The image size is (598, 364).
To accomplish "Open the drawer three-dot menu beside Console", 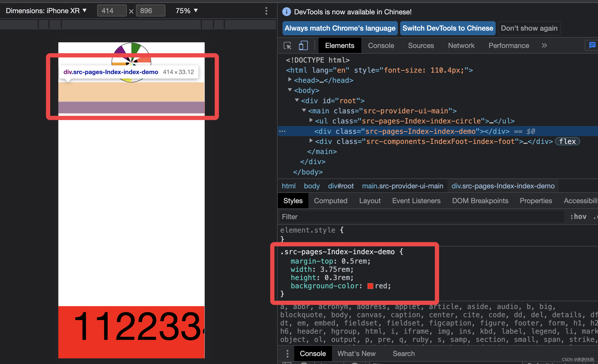I will pos(287,354).
